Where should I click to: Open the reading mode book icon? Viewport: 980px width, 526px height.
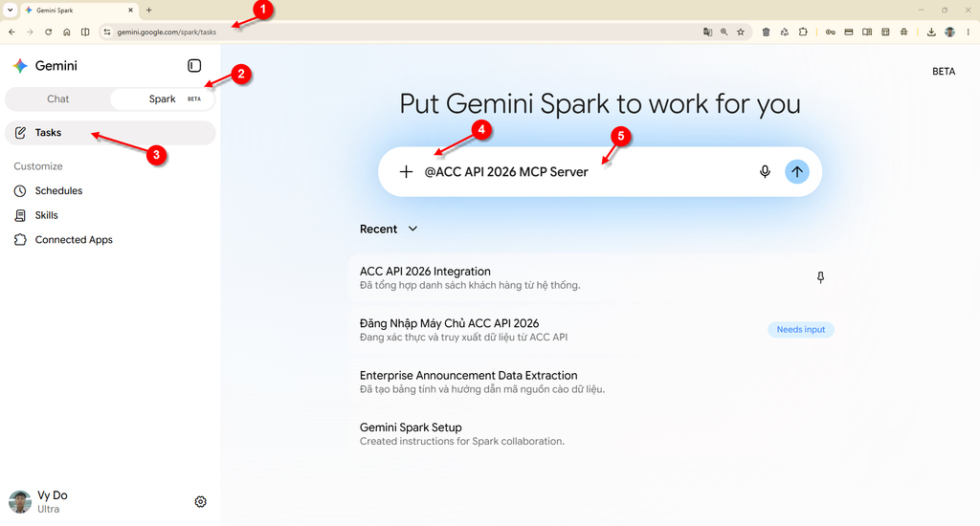pyautogui.click(x=867, y=32)
